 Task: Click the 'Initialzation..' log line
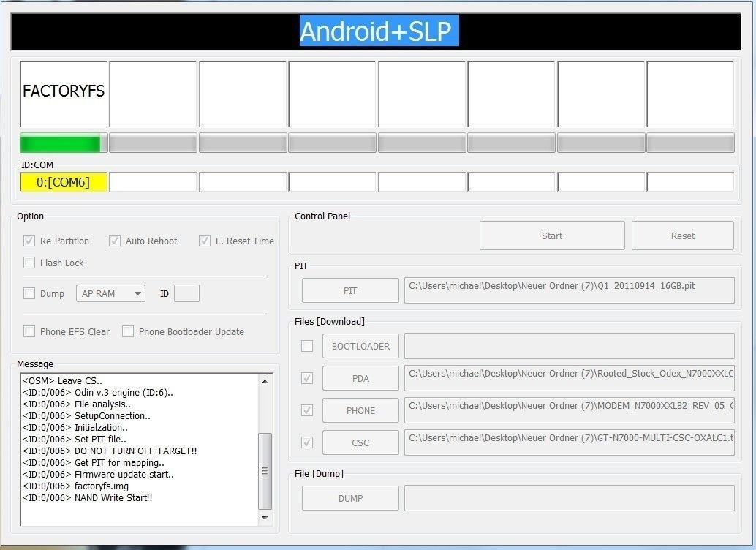coord(75,427)
